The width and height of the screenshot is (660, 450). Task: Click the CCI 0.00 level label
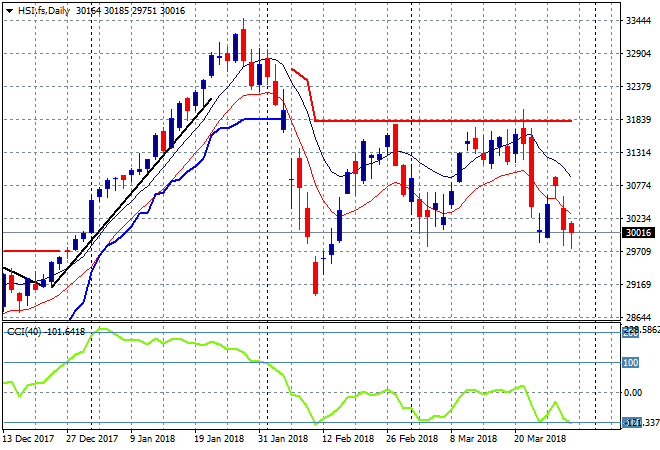[633, 393]
